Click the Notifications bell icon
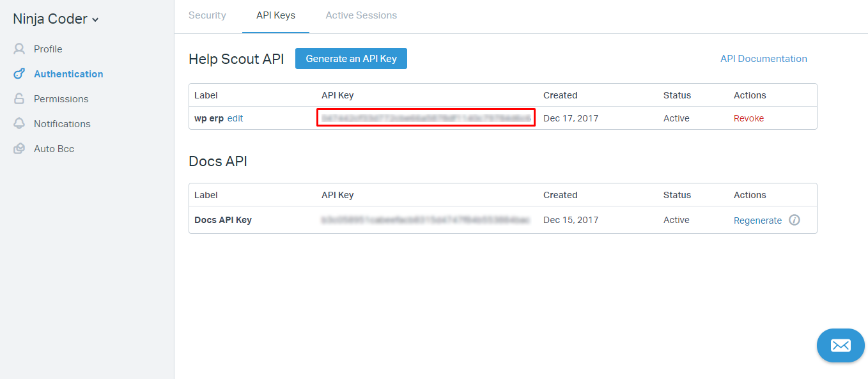Screen dimensions: 868x379 (19, 124)
